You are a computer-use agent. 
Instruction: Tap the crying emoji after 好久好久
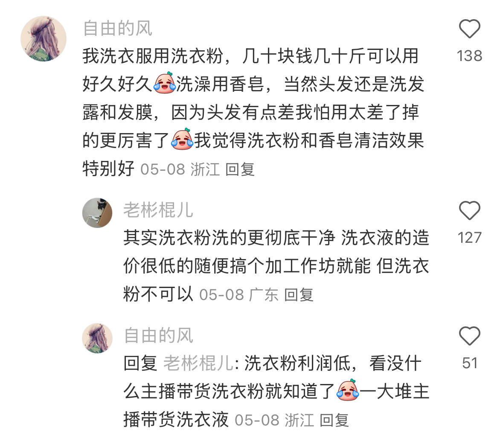pos(165,84)
